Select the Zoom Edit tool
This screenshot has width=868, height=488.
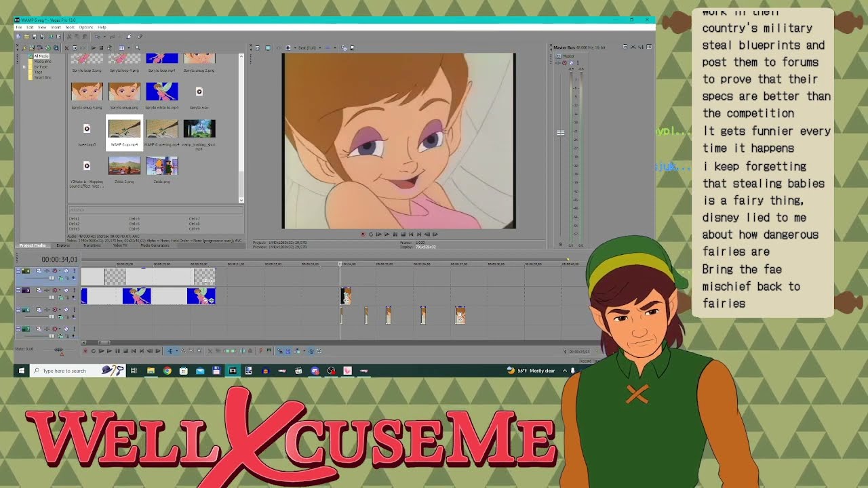point(199,351)
